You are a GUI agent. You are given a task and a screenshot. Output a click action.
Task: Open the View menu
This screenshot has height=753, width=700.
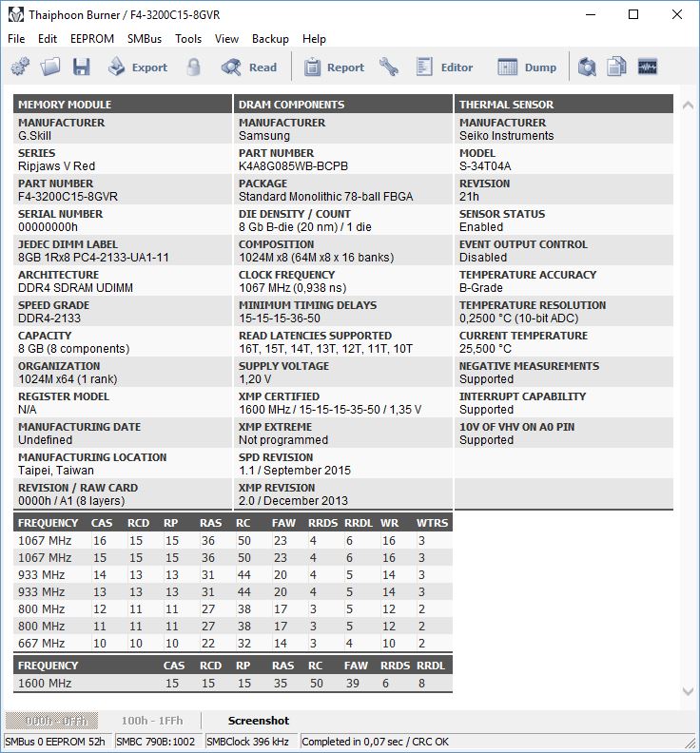(226, 39)
